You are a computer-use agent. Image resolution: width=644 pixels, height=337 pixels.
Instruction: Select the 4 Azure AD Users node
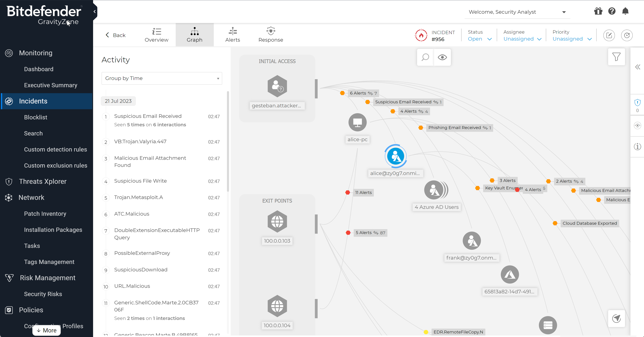coord(436,190)
